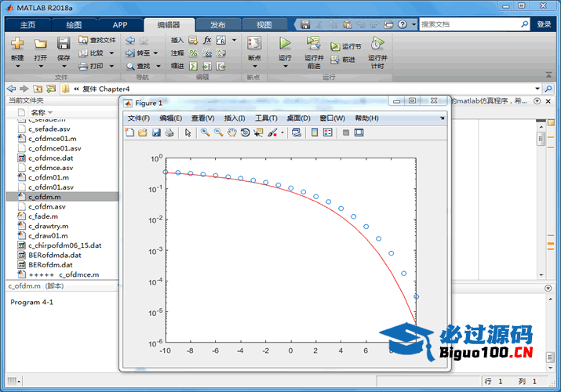Switch to the APP tab
Viewport: 561px width, 392px height.
click(x=120, y=25)
